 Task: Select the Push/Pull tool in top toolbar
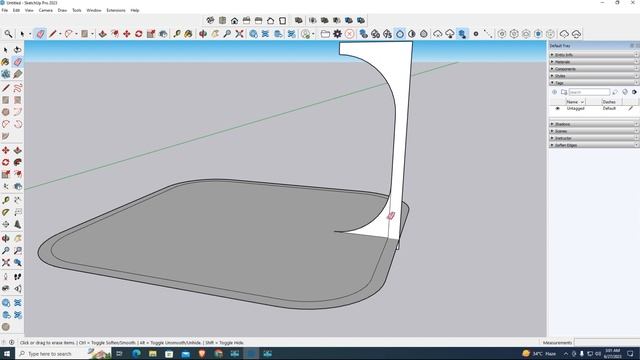[102, 34]
